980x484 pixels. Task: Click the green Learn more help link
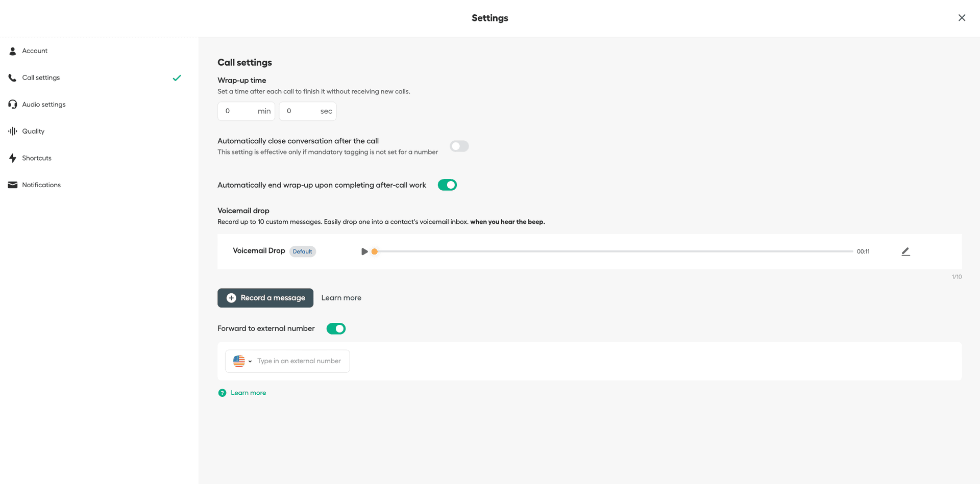[x=248, y=393]
